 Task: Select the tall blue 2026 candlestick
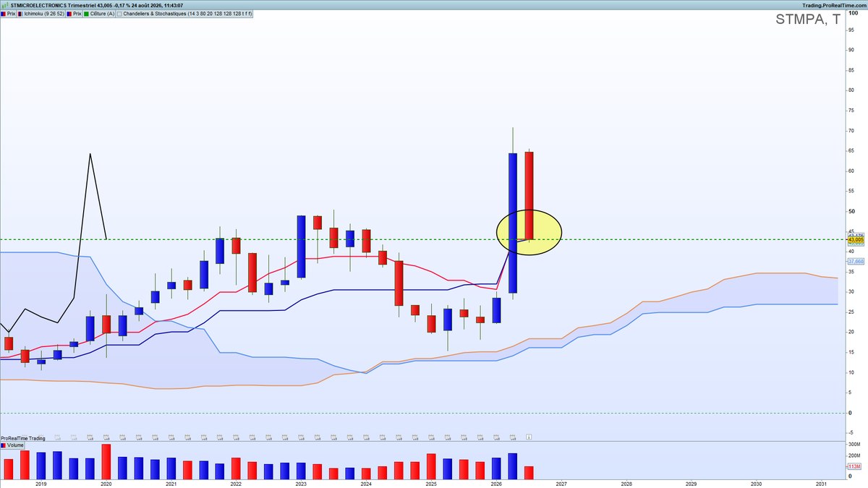pos(513,223)
